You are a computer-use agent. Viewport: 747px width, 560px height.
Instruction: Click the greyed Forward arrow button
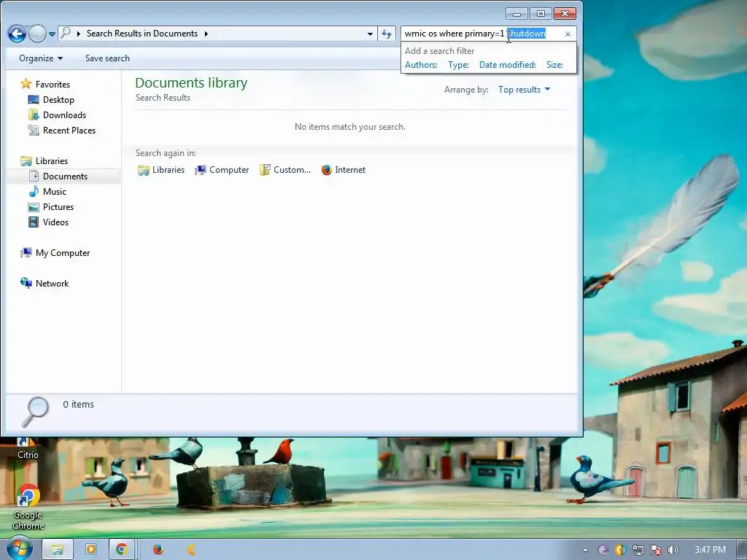[37, 34]
